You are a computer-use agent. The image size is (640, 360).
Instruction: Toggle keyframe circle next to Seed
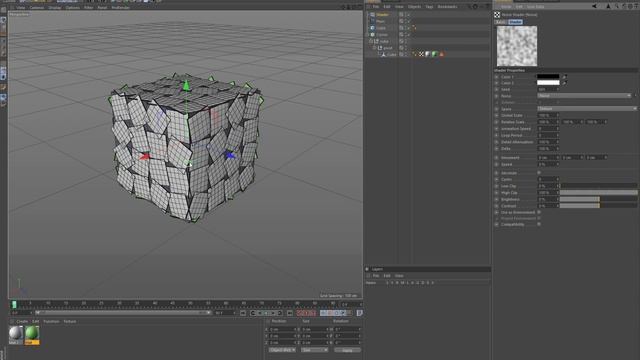point(497,89)
